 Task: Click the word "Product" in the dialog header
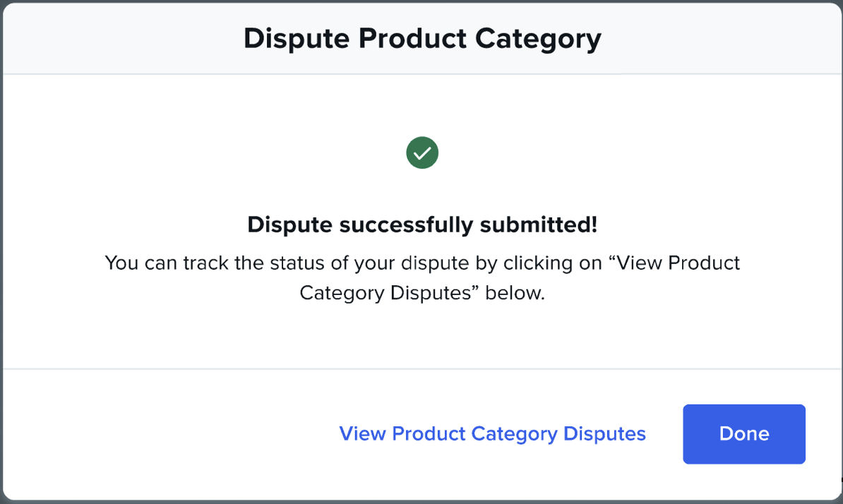click(x=412, y=39)
